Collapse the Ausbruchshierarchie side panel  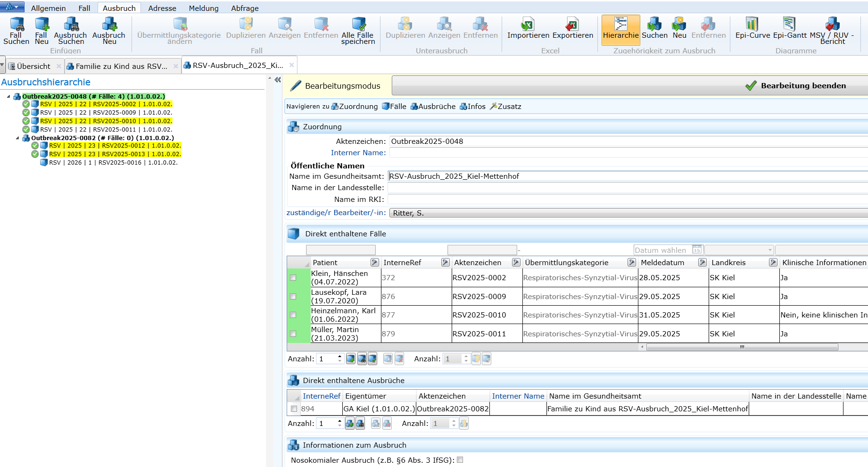[x=278, y=80]
